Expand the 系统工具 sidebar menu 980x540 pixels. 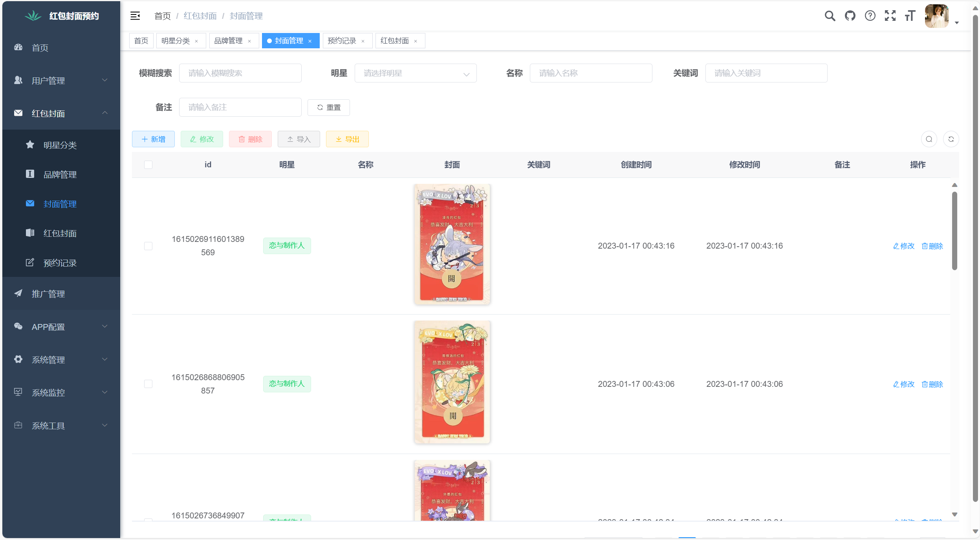point(61,425)
